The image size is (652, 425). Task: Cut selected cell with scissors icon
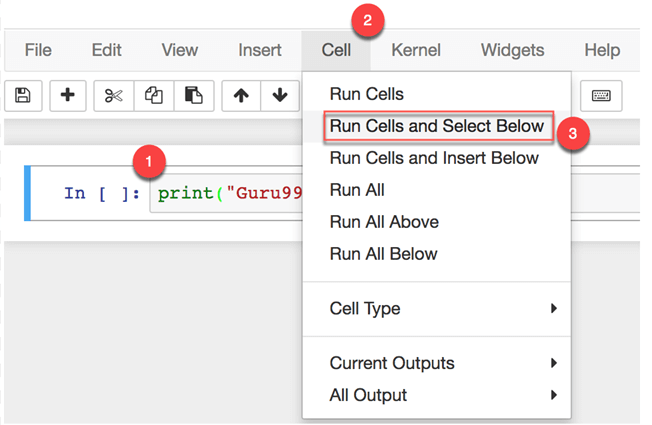113,95
